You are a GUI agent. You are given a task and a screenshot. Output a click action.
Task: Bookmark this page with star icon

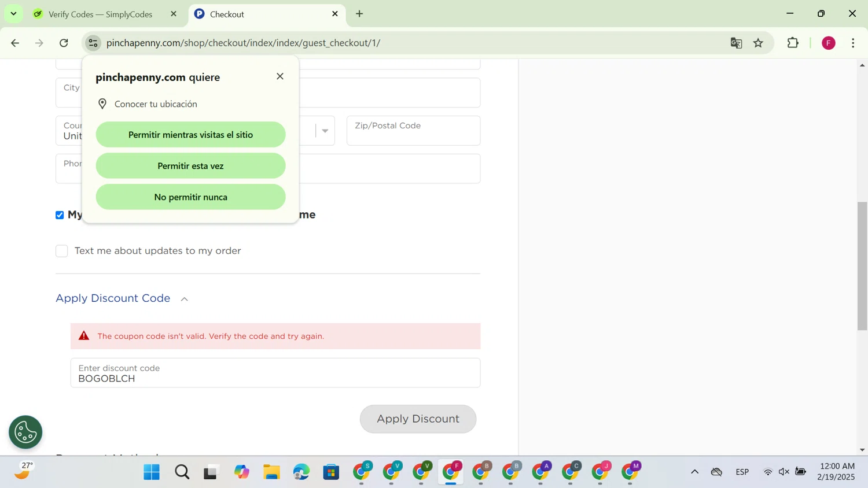pyautogui.click(x=759, y=43)
